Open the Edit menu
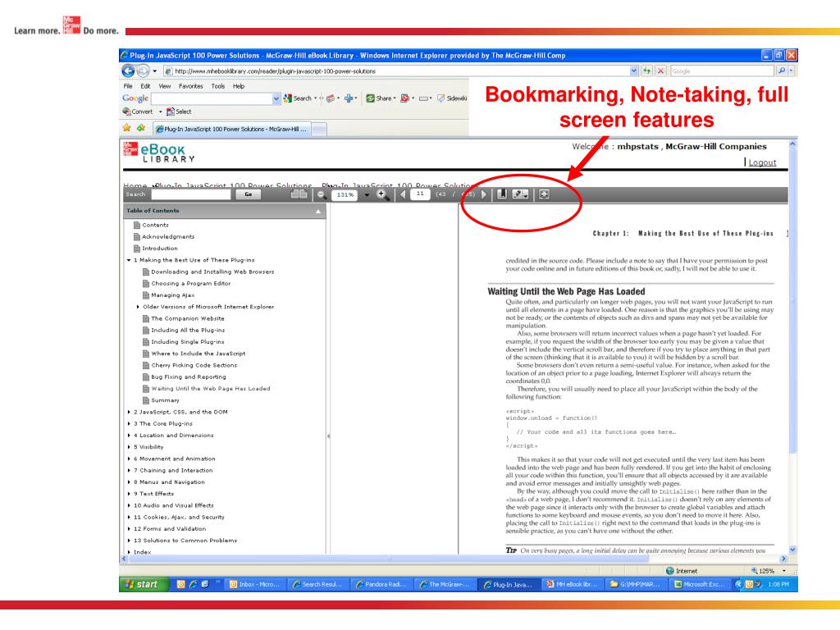 coord(145,86)
